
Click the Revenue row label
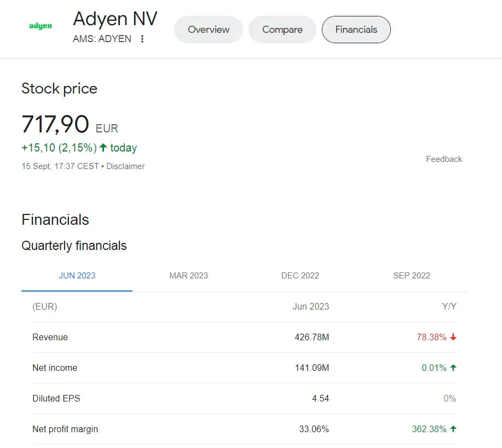pyautogui.click(x=50, y=337)
